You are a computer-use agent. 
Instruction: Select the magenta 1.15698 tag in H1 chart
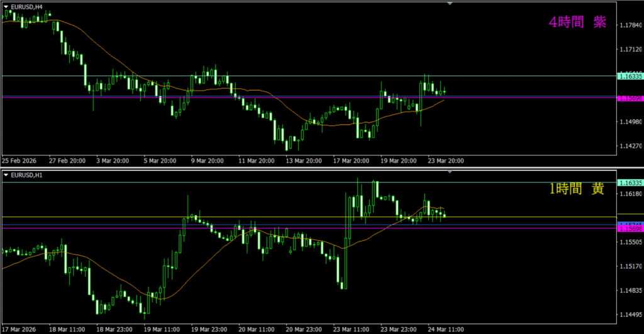(630, 229)
